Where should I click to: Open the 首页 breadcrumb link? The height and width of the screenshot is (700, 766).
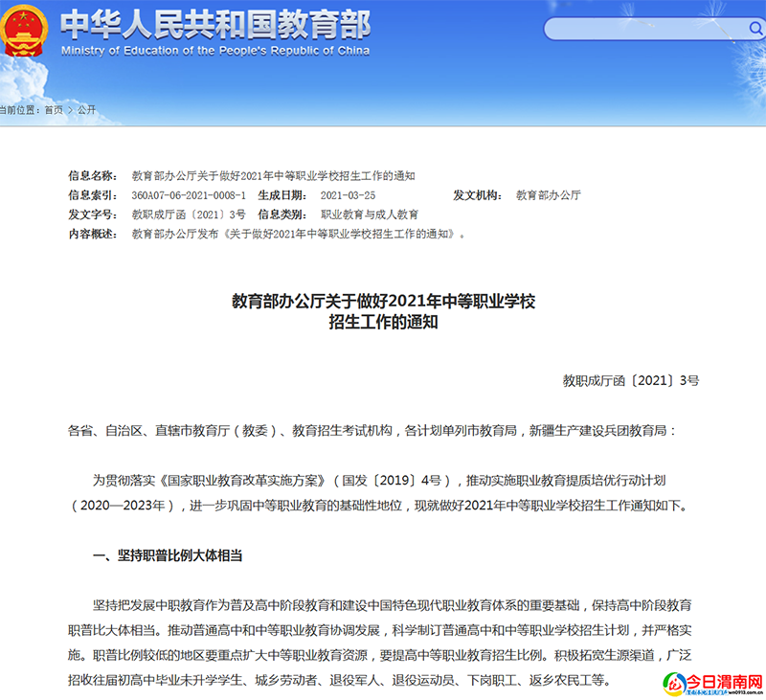(x=54, y=110)
